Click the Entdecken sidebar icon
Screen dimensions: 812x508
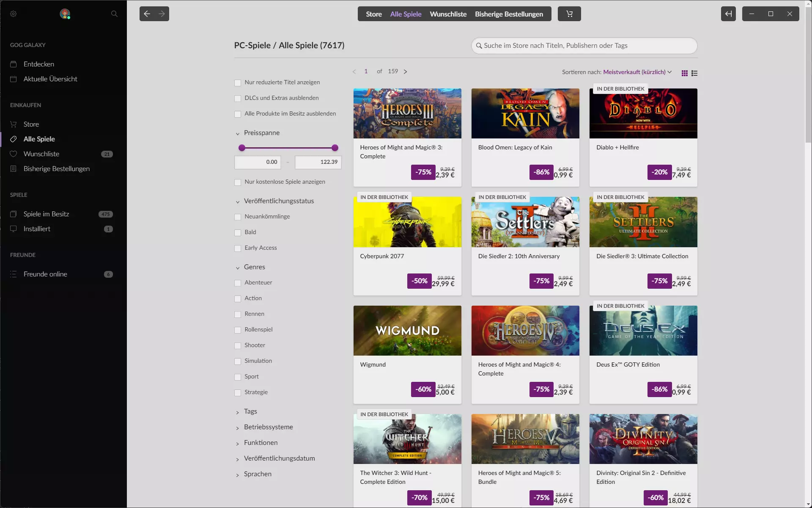[x=14, y=64]
